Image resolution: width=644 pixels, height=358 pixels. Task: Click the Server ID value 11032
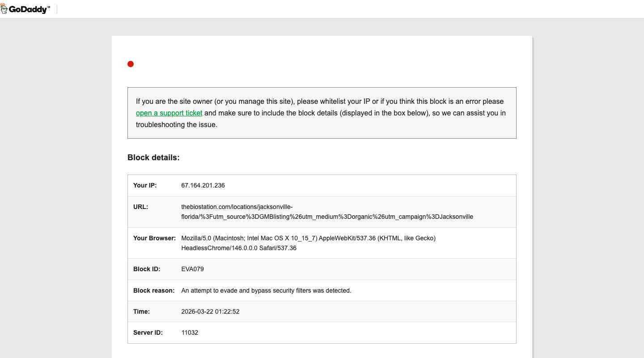point(190,332)
